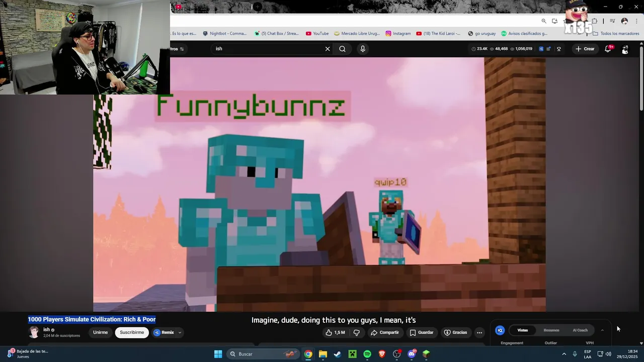Open ish channel avatar

(x=34, y=332)
